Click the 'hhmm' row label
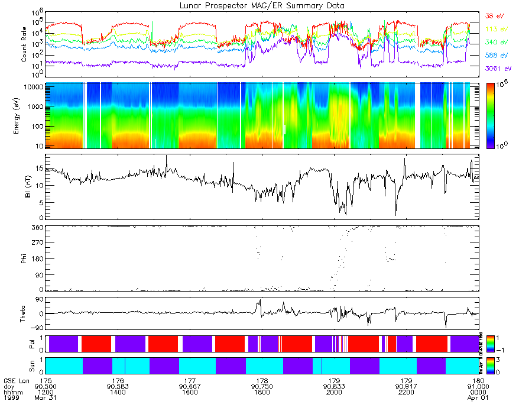Screen dimensions: 532x414 pos(13,392)
